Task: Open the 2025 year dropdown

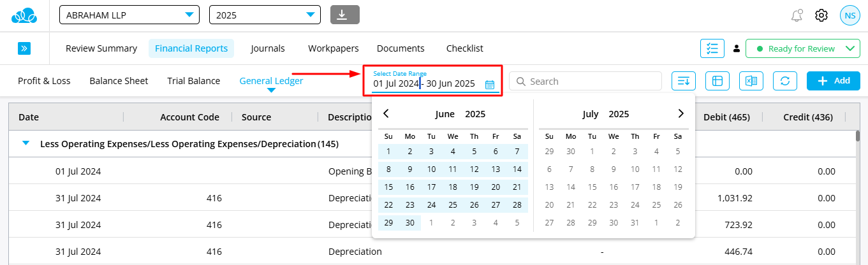Action: pos(265,15)
